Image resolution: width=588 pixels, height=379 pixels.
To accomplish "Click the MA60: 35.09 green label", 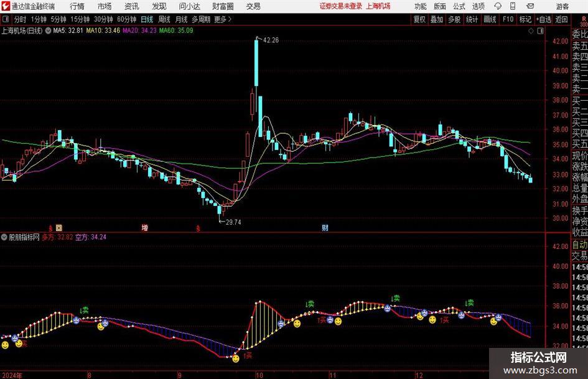I will [176, 30].
